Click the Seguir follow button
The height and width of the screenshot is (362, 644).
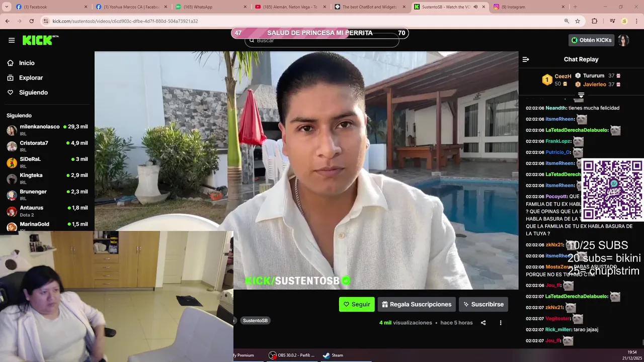point(357,304)
